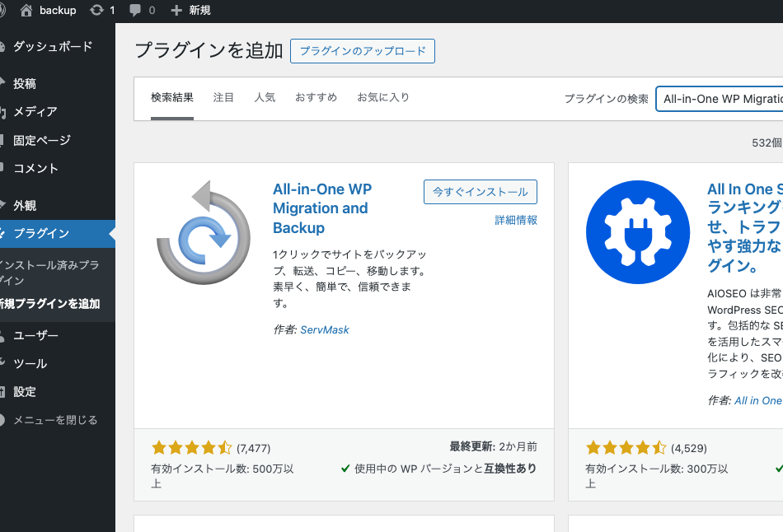Switch to the おすすめ tab
Viewport: 783px width, 532px height.
316,98
